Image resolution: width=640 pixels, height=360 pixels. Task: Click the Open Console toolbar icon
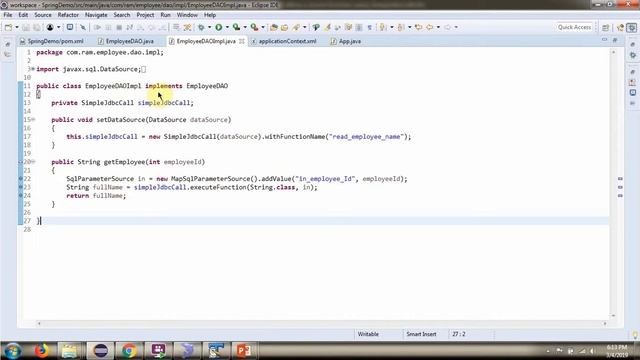point(70,27)
